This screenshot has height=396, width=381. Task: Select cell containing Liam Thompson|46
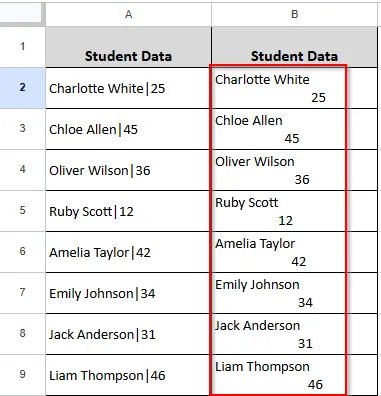click(x=128, y=375)
